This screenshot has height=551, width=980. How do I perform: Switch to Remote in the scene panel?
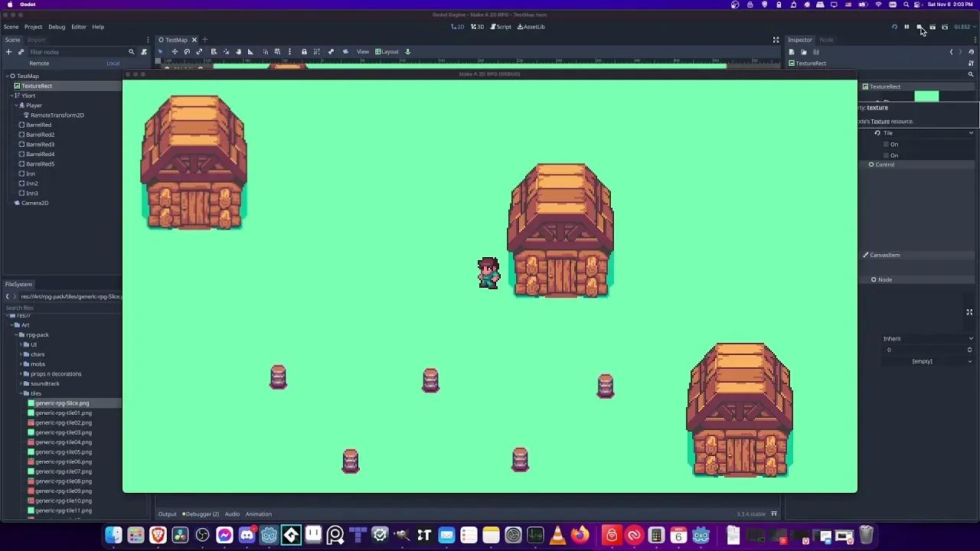[x=39, y=63]
